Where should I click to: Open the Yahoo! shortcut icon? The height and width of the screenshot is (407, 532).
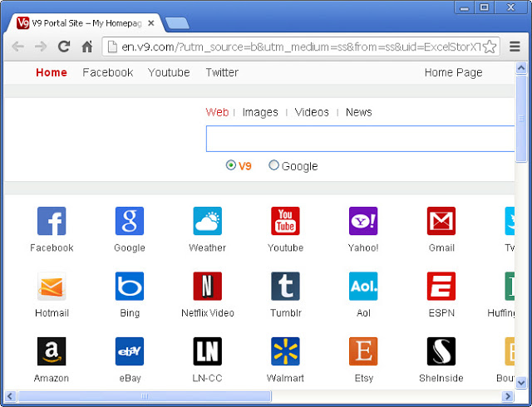pos(363,221)
